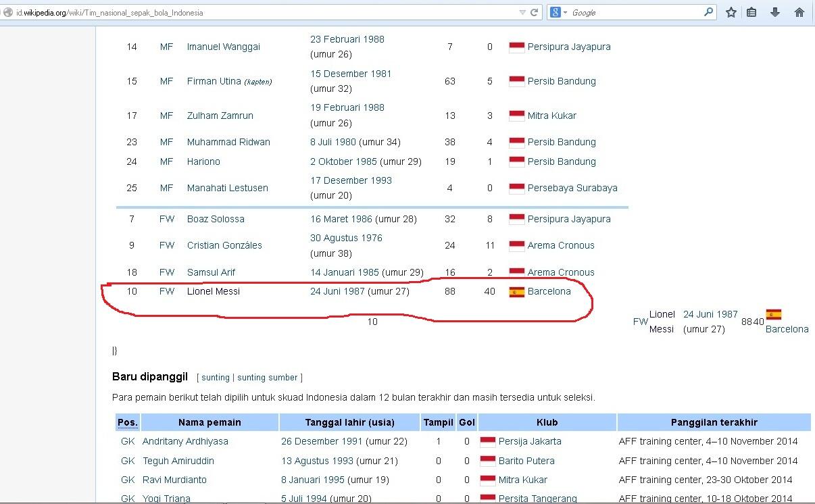Screen dimensions: 815x504
Task: Open 24 Juni 1987 link in circled row
Action: tap(337, 291)
